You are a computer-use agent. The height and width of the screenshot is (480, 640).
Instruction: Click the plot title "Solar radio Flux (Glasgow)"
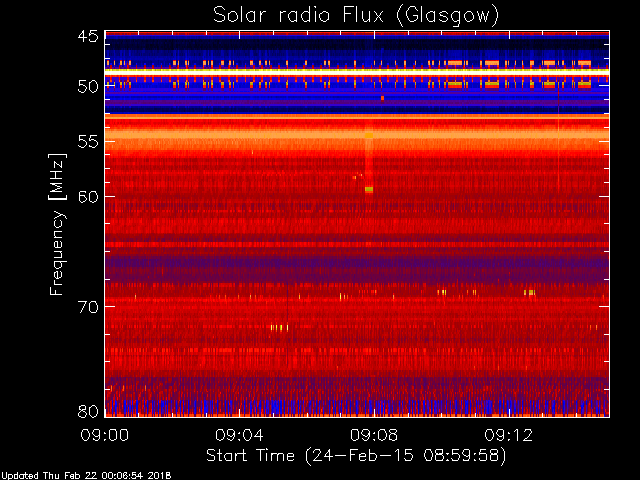click(356, 16)
